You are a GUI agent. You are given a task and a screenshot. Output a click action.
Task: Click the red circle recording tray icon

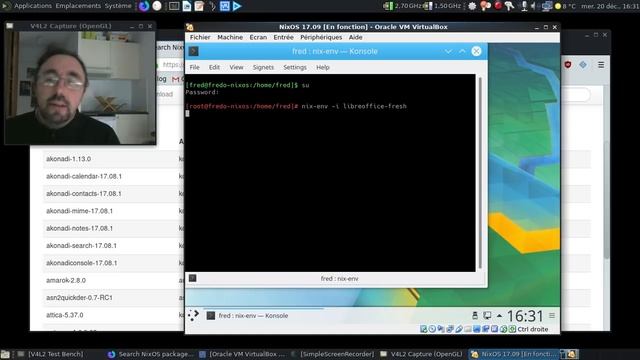click(498, 6)
